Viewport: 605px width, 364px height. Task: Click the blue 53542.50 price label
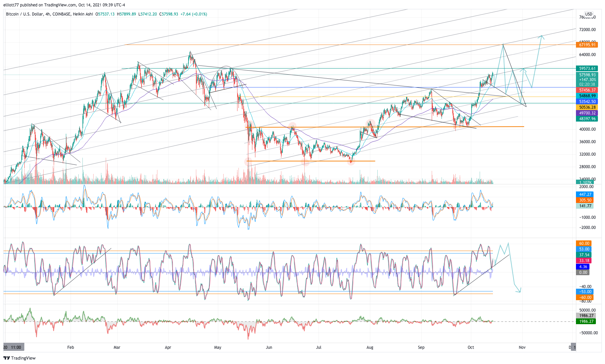click(x=587, y=102)
